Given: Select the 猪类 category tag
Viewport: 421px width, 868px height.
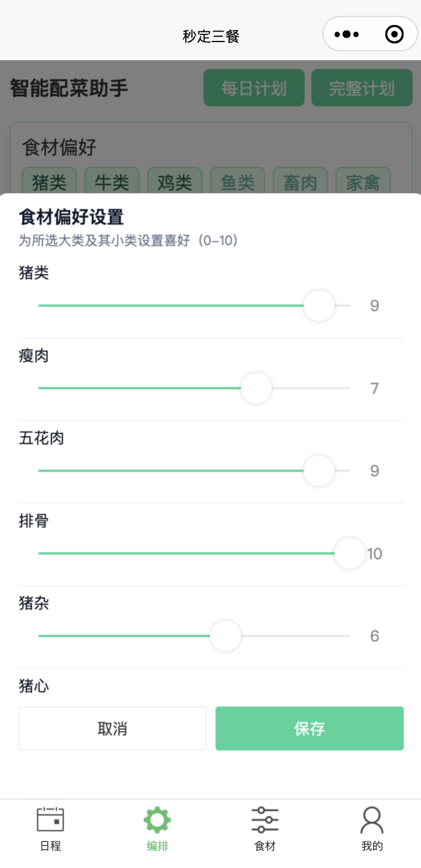Looking at the screenshot, I should 49,182.
